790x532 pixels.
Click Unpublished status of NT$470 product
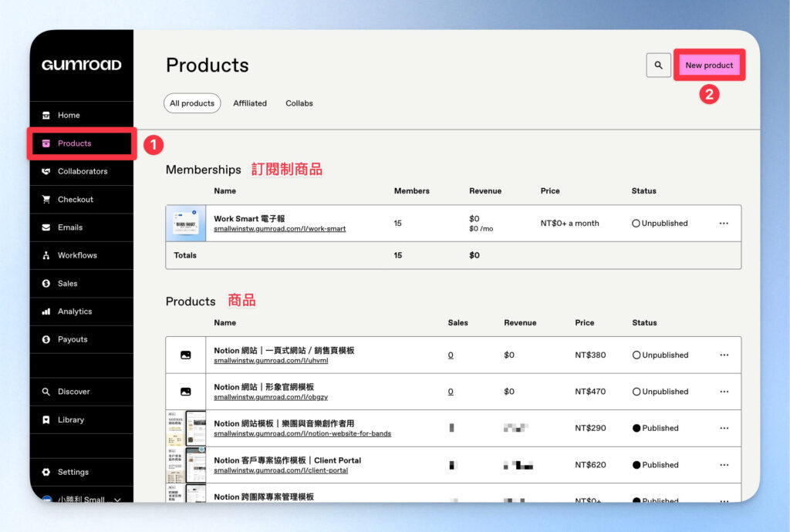[660, 392]
